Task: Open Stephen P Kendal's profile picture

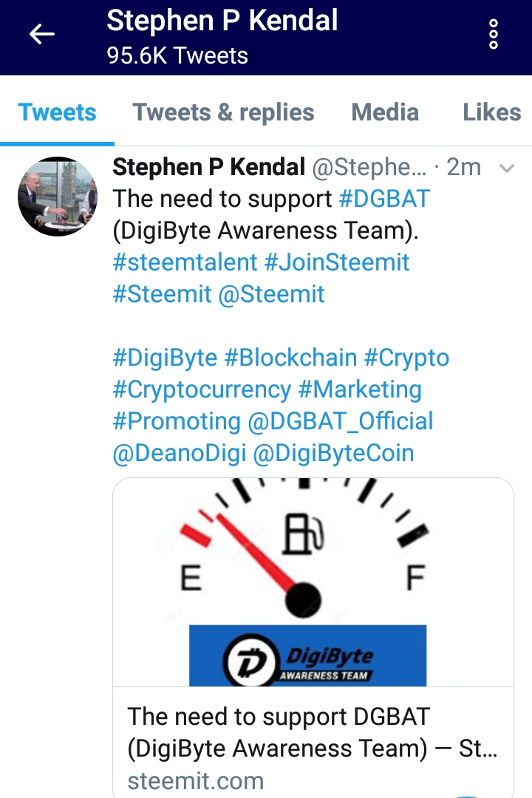Action: pyautogui.click(x=57, y=197)
